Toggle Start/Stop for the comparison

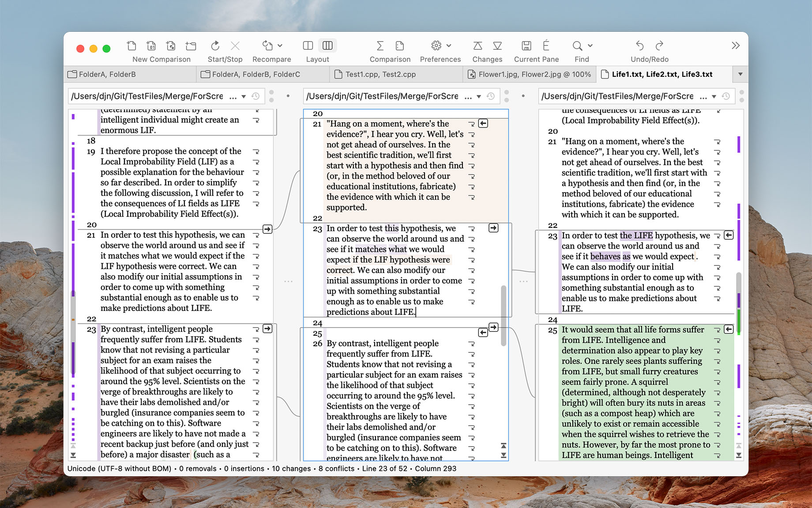[x=215, y=45]
